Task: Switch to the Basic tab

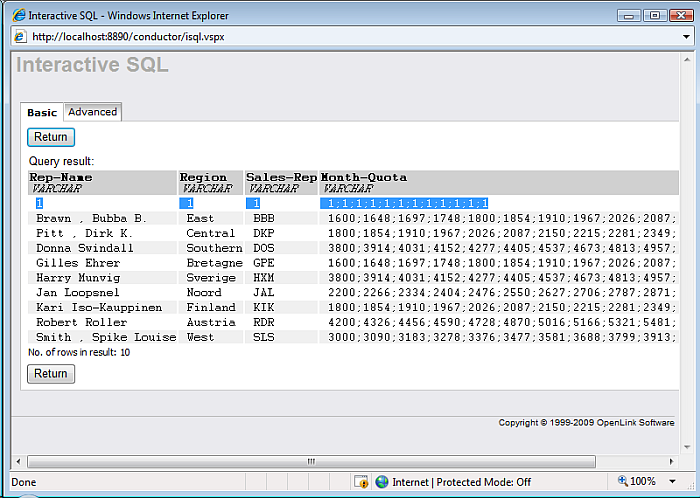Action: 42,113
